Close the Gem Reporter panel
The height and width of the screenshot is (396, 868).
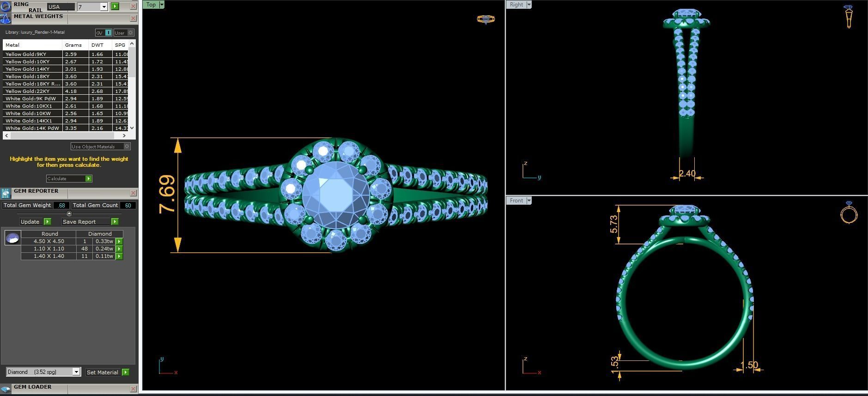point(133,193)
